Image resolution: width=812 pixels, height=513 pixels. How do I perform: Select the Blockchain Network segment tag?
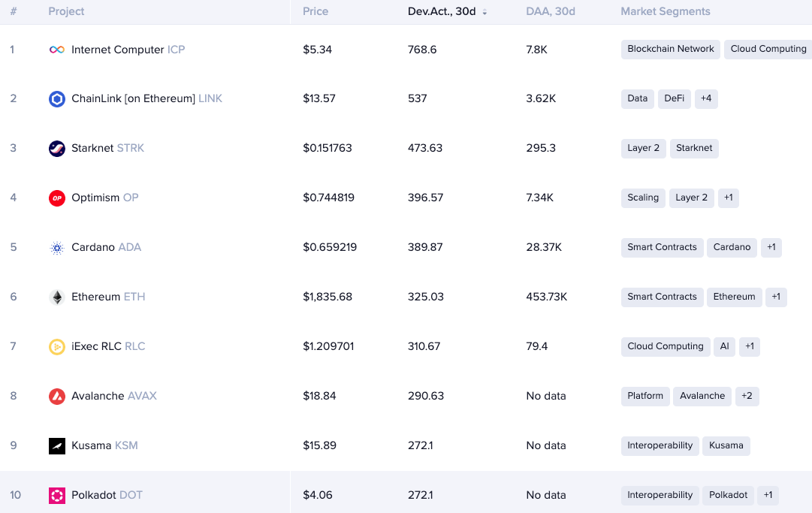pyautogui.click(x=671, y=49)
